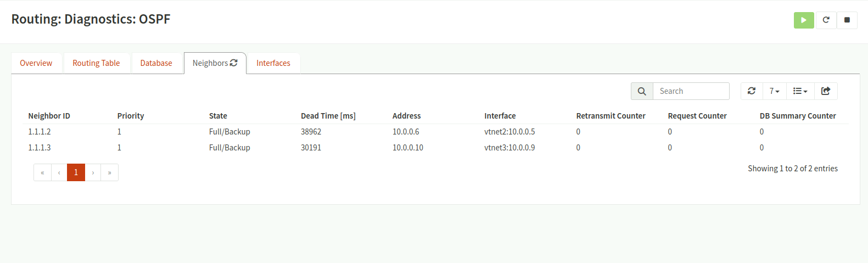This screenshot has height=263, width=868.
Task: Select page 1 in pagination
Action: [x=76, y=172]
